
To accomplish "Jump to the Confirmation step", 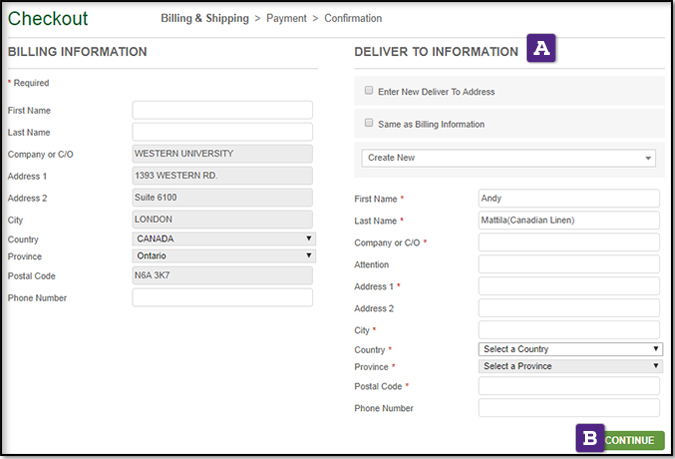I will click(352, 18).
